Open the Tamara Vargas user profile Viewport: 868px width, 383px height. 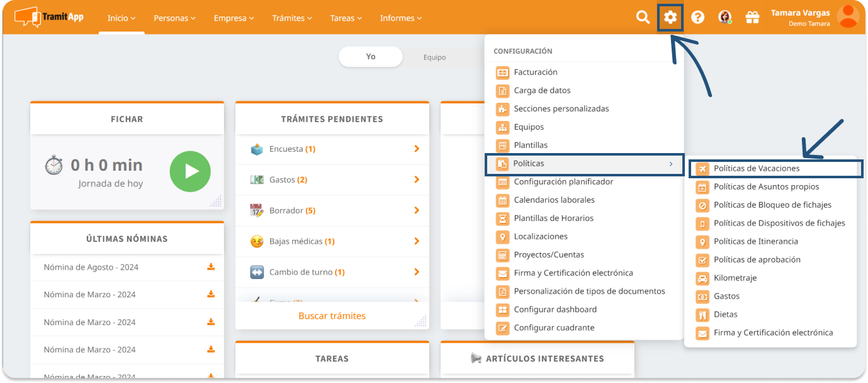click(x=800, y=17)
